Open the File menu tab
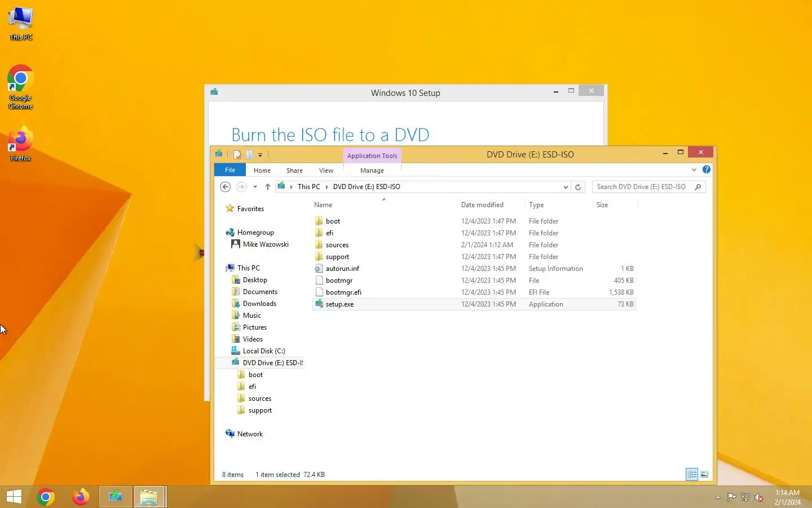Viewport: 812px width, 508px height. pyautogui.click(x=230, y=170)
